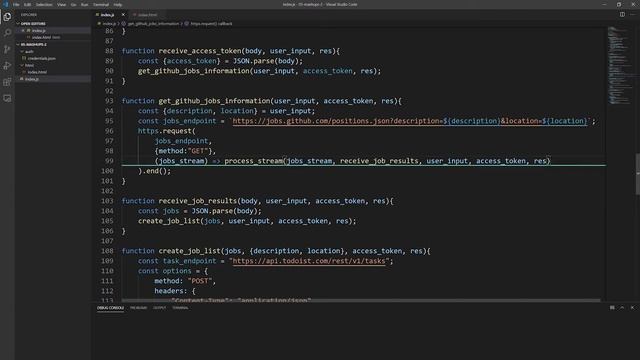Viewport: 640px width, 360px height.
Task: Click the "POST" string on line 111
Action: click(200, 281)
